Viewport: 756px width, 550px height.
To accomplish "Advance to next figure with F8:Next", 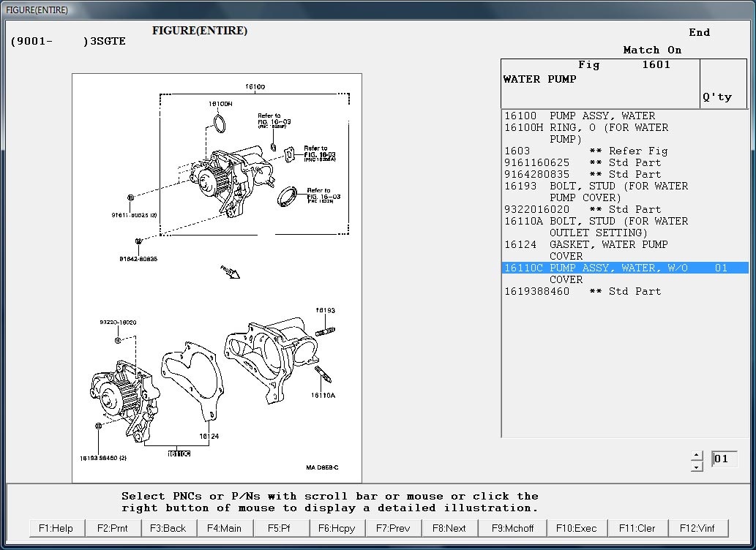I will tap(449, 528).
